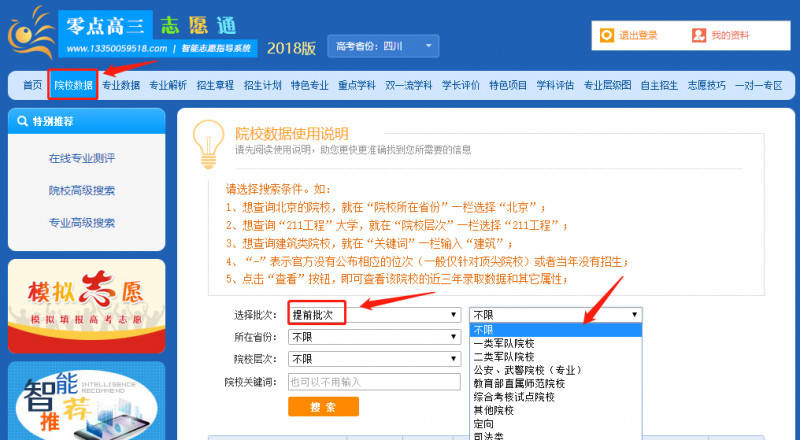Open the 专业解析 navigation tab

[168, 85]
